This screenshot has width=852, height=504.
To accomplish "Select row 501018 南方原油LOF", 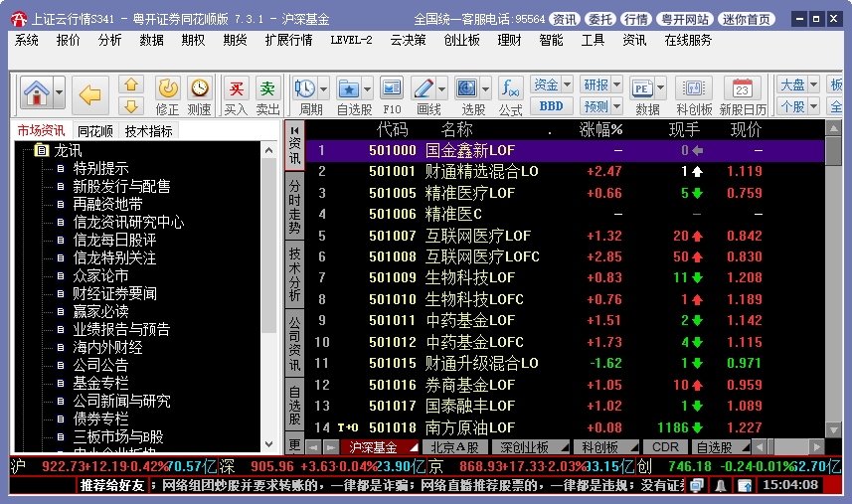I will coord(565,427).
